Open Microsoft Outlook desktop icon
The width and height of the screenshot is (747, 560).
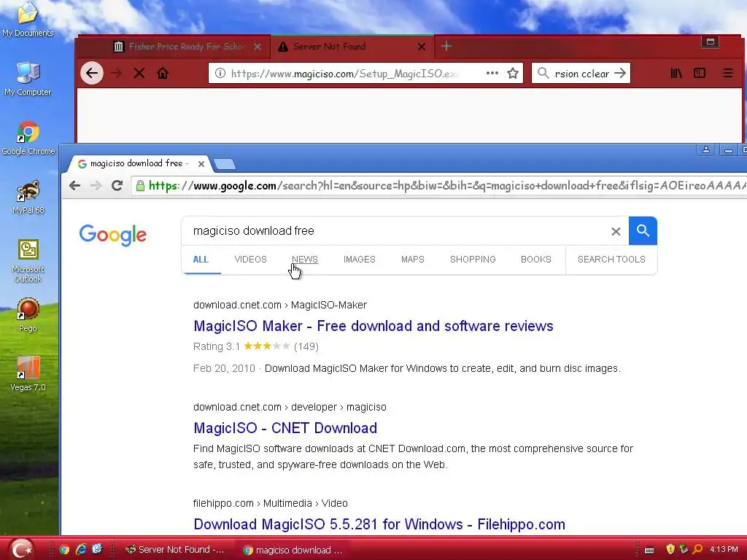pyautogui.click(x=28, y=261)
